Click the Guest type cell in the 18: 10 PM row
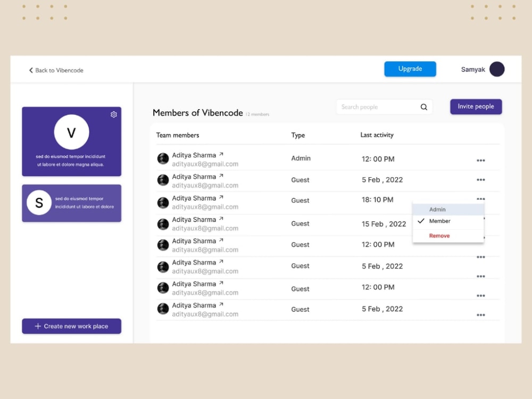The height and width of the screenshot is (399, 532). click(x=300, y=201)
